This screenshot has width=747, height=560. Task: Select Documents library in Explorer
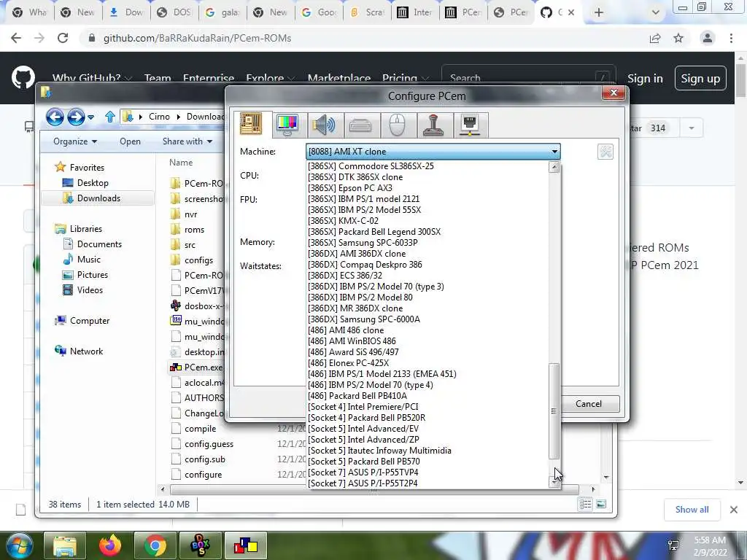(x=99, y=244)
